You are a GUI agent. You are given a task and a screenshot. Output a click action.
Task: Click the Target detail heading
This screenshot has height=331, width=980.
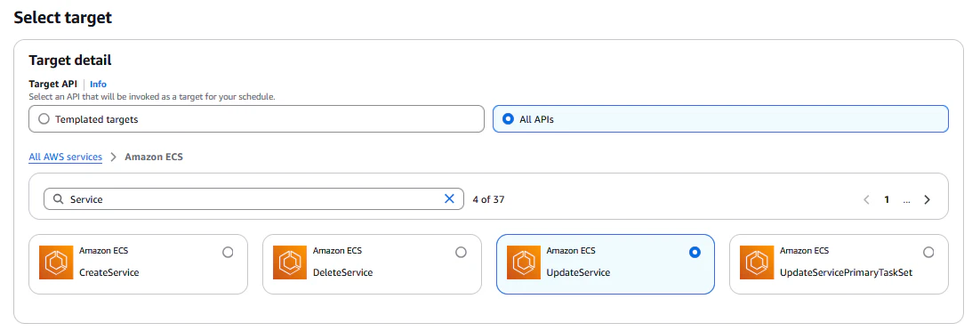[70, 61]
